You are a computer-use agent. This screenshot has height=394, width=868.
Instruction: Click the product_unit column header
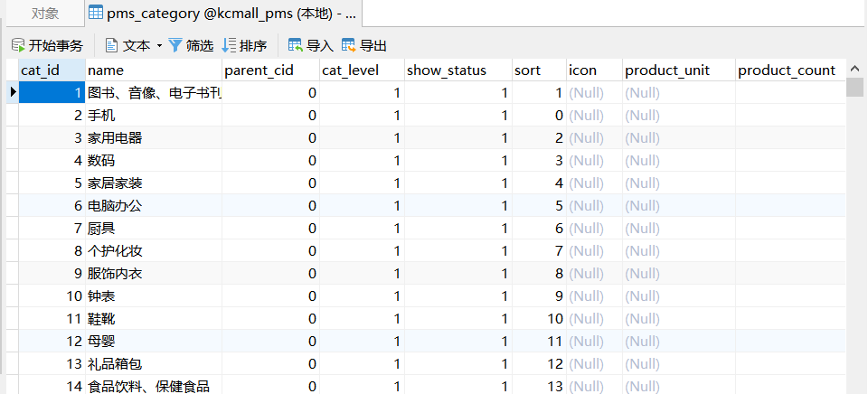click(679, 70)
